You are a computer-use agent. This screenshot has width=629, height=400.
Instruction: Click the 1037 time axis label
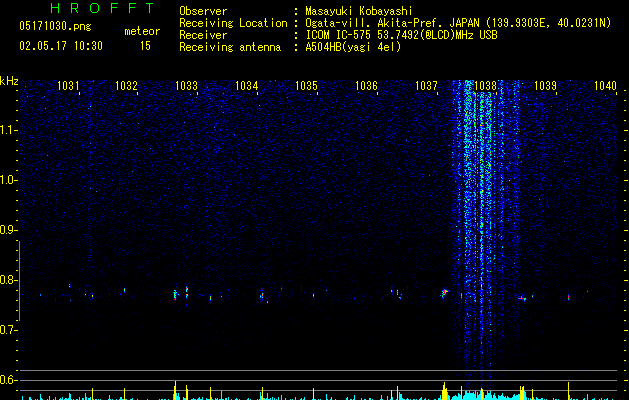pyautogui.click(x=426, y=86)
